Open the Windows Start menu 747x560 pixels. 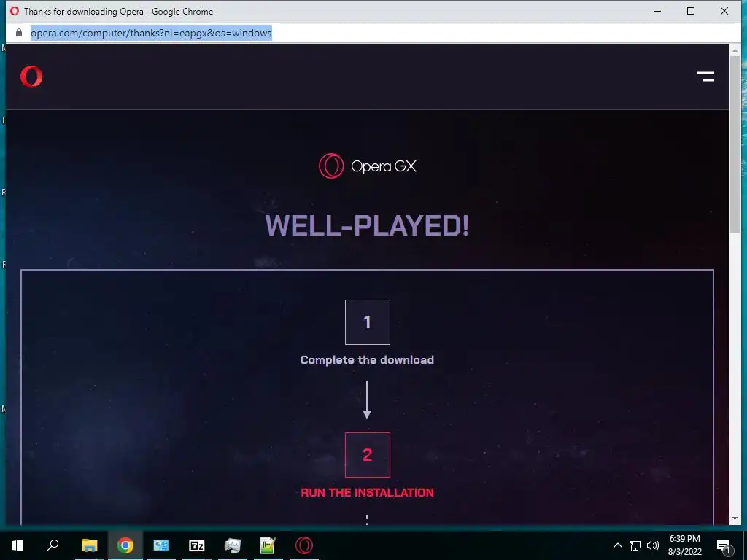[18, 545]
